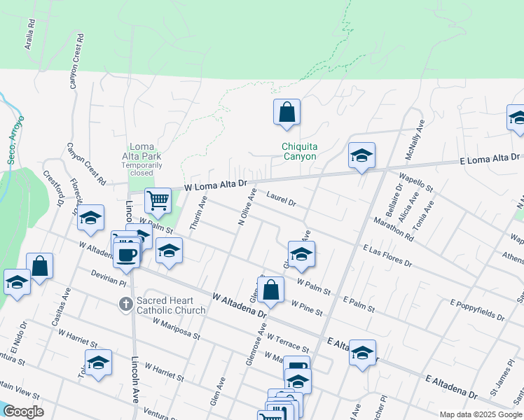524x420 pixels.
Task: Click the Marathon Rd label
Action: [394, 230]
